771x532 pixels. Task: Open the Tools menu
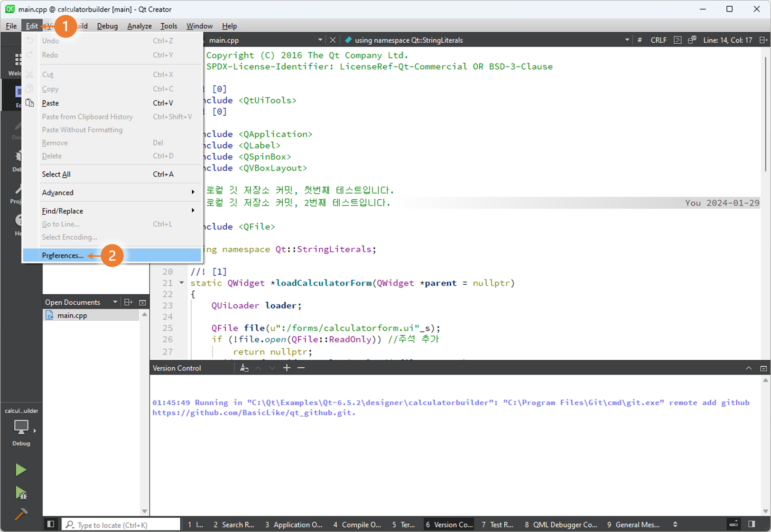[168, 26]
